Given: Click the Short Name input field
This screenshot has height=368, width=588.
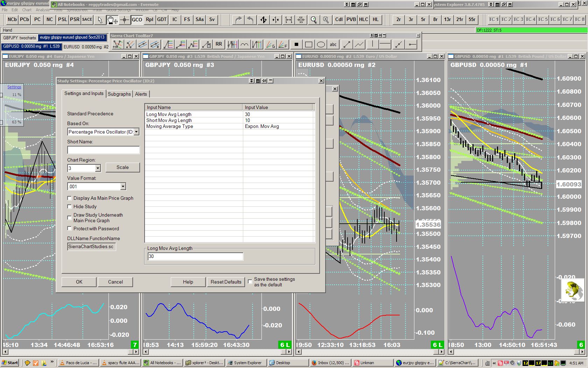Looking at the screenshot, I should coord(103,150).
